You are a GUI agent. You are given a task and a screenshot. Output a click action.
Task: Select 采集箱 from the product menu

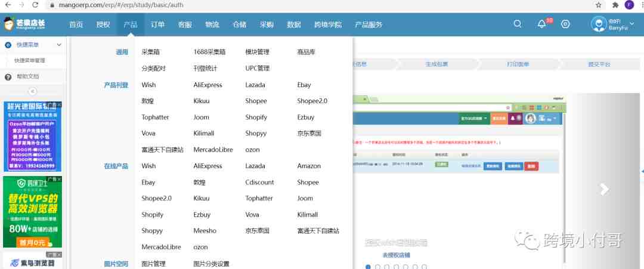(x=149, y=52)
